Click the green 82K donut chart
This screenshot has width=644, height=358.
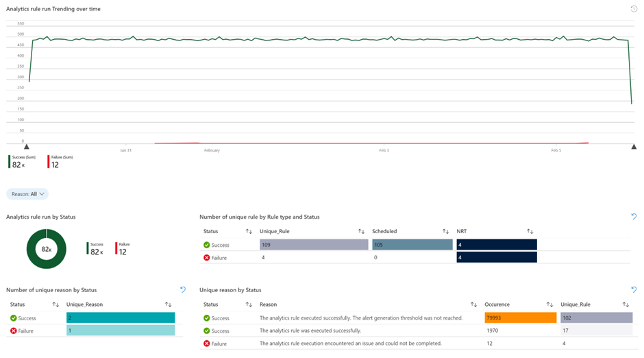pyautogui.click(x=46, y=249)
